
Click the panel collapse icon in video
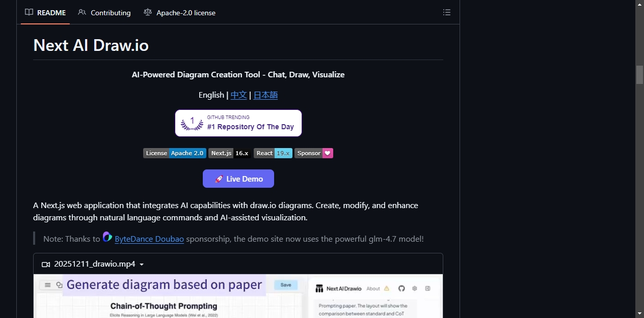point(428,288)
